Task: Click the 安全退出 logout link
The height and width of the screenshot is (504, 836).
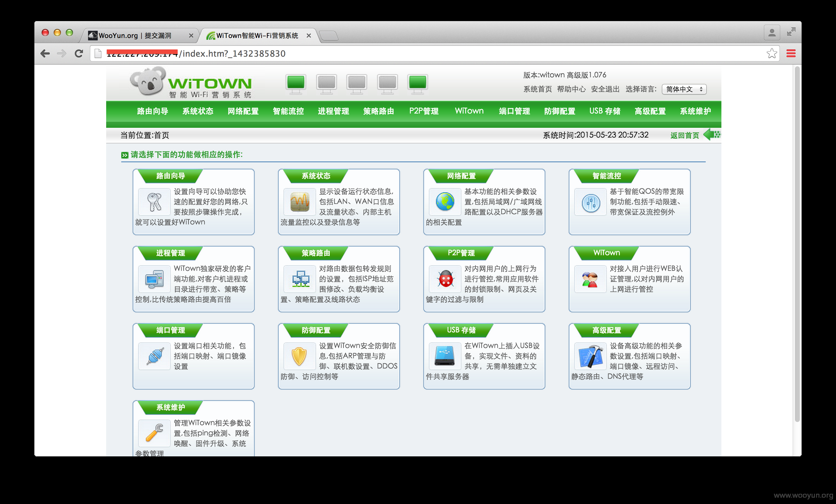Action: 605,89
